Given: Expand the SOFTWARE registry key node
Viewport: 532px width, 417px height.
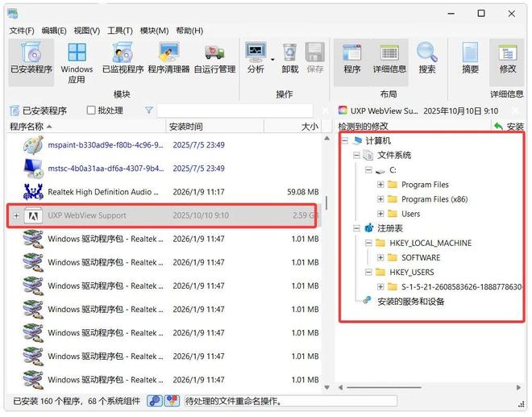Looking at the screenshot, I should click(380, 257).
